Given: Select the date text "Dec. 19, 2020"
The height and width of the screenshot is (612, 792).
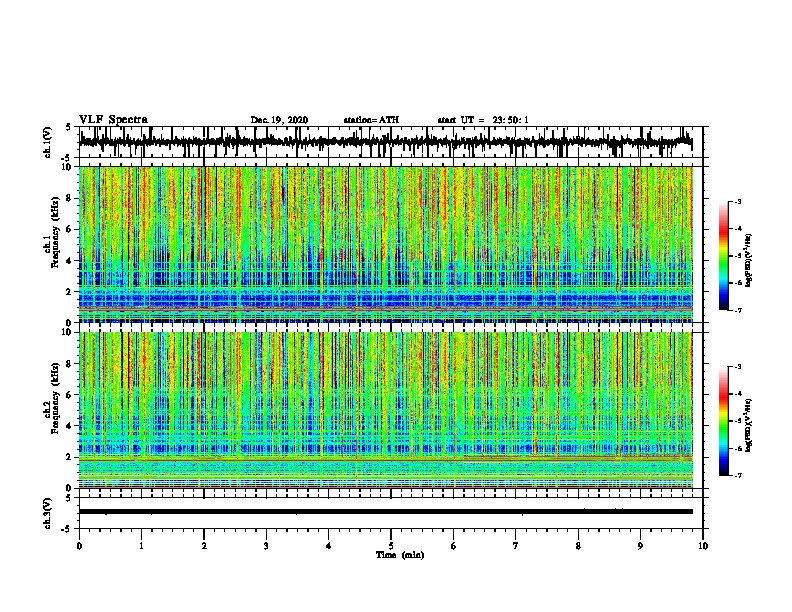Looking at the screenshot, I should pos(279,120).
